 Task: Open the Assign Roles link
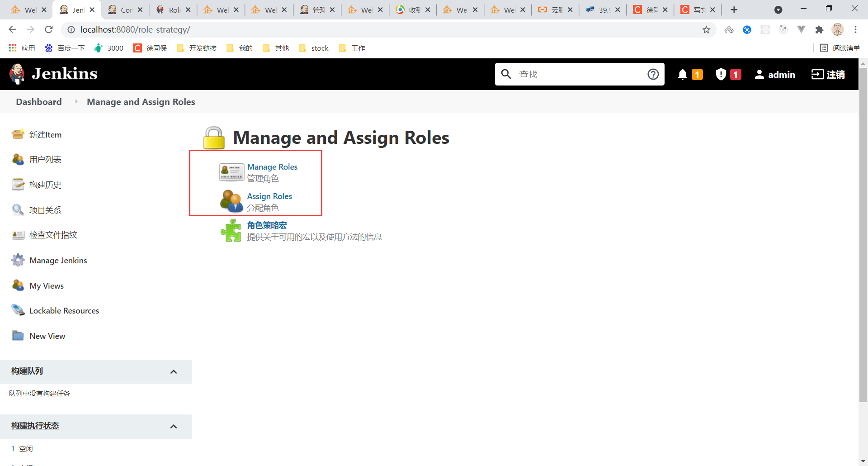pos(269,196)
